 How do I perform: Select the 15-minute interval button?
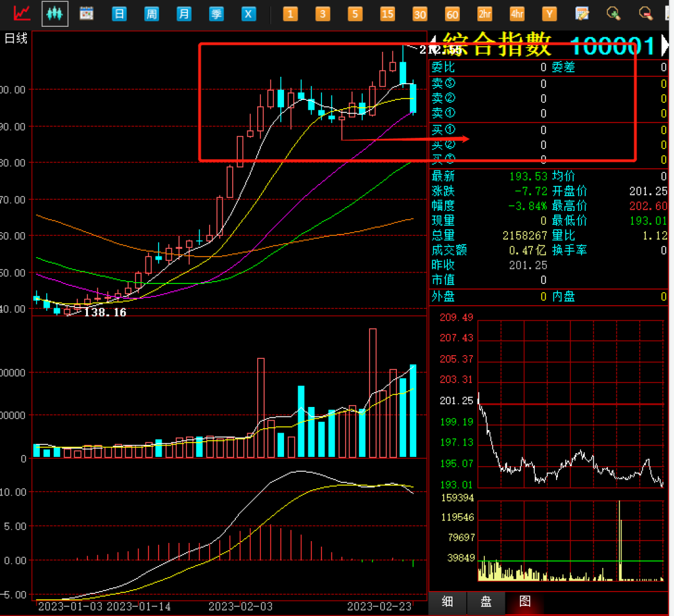click(x=388, y=13)
